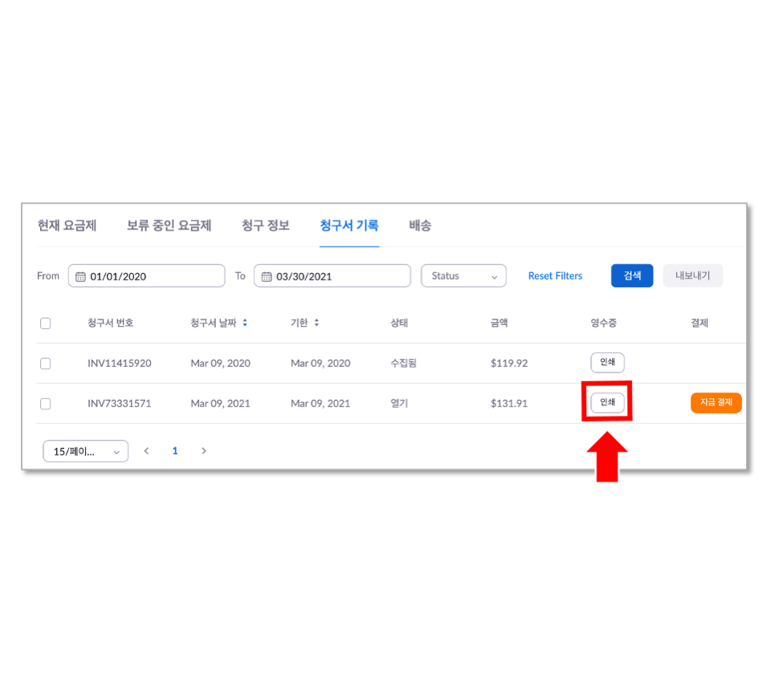The width and height of the screenshot is (771, 700).
Task: Sort by 기한 arrows icon
Action: 316,323
